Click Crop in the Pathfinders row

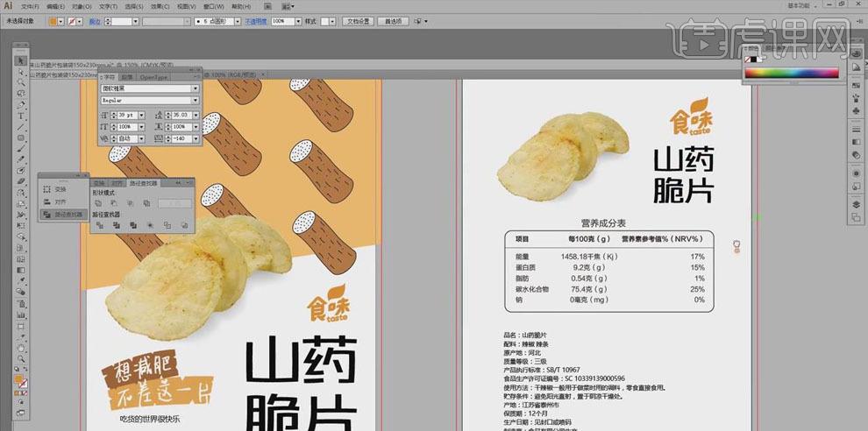[x=150, y=224]
